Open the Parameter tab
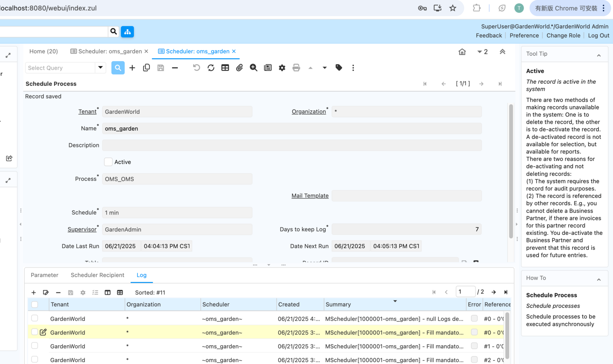 tap(44, 275)
